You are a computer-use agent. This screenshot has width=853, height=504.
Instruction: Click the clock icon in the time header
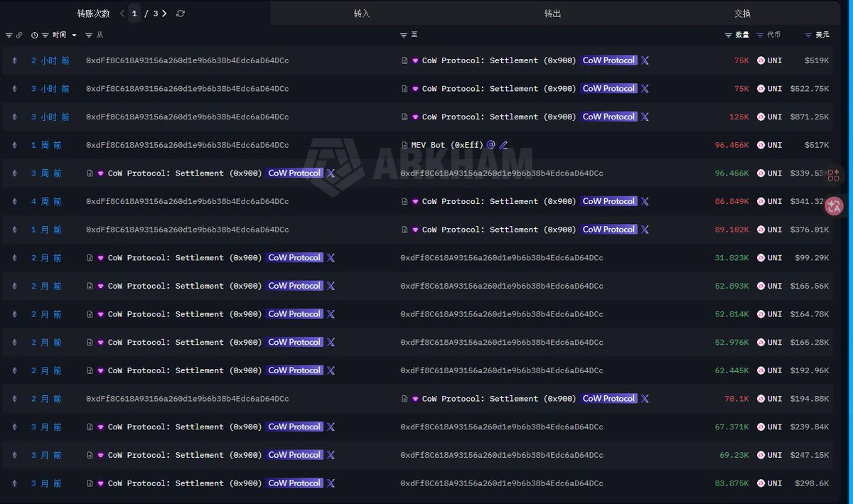click(35, 35)
